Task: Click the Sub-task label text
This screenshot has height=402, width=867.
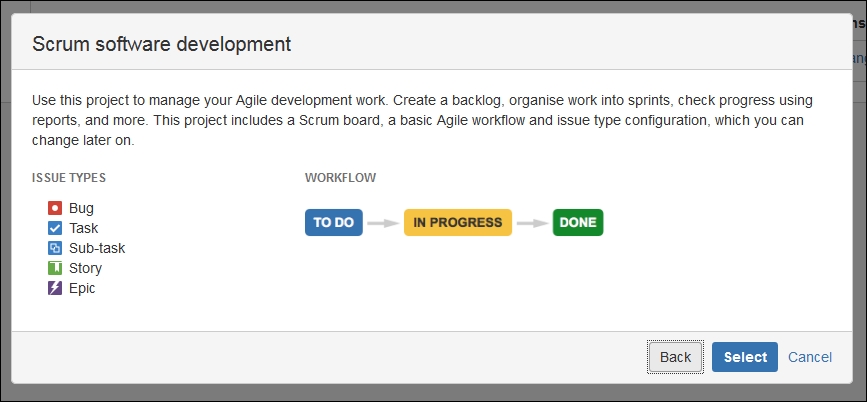Action: pos(97,248)
